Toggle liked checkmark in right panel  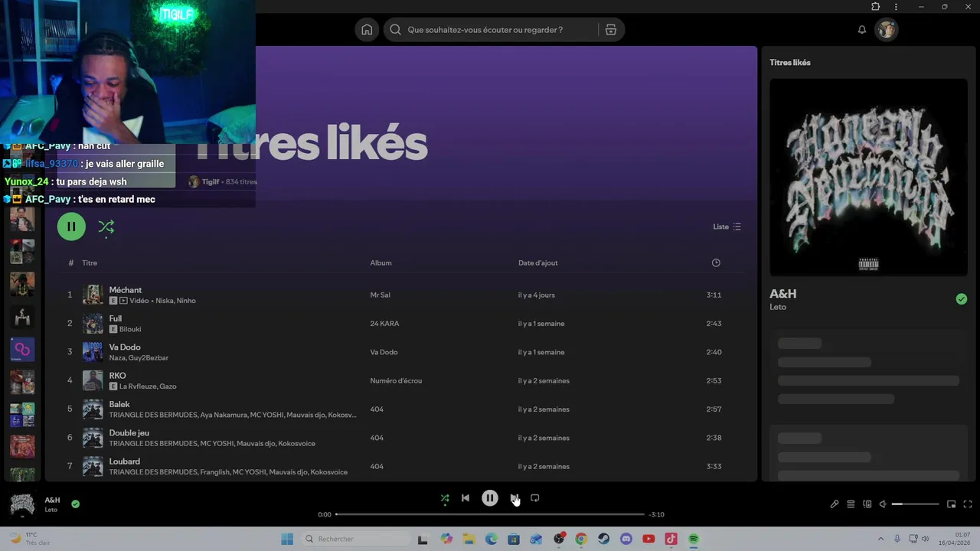(962, 299)
